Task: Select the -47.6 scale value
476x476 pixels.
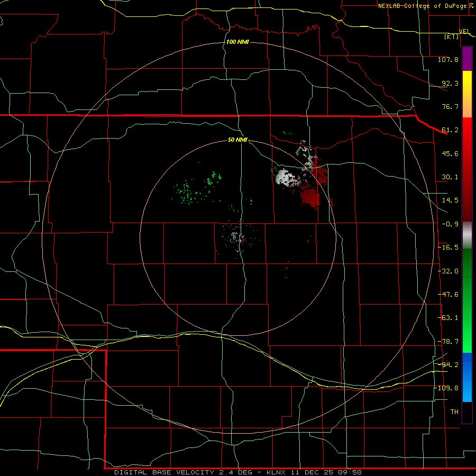Action: point(448,295)
